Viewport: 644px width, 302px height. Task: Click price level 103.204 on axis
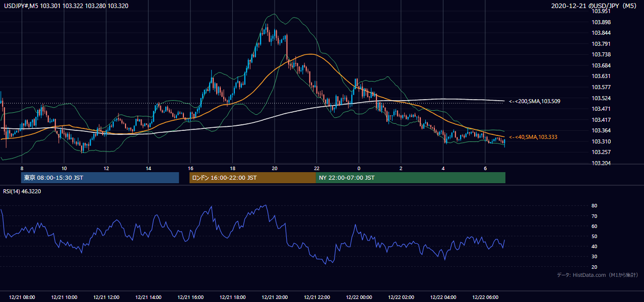pos(601,163)
